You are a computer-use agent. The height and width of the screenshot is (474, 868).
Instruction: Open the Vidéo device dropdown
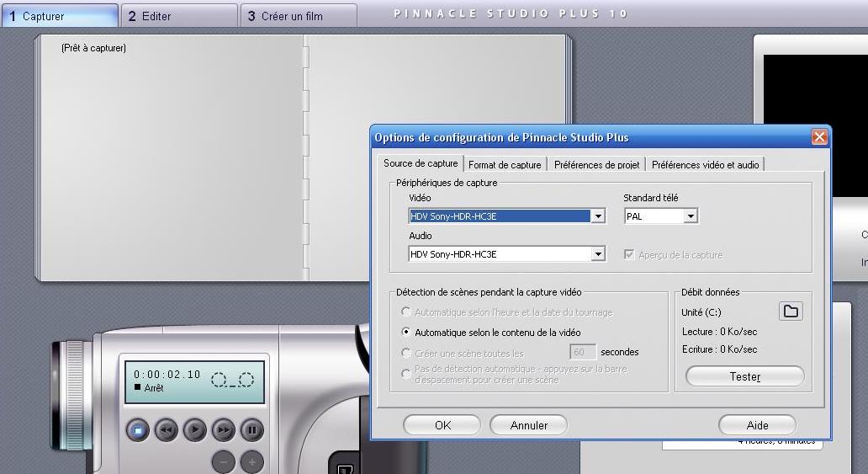(598, 216)
